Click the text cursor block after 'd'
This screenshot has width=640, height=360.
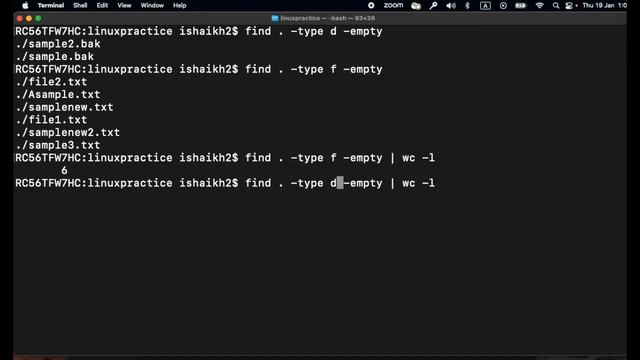340,183
